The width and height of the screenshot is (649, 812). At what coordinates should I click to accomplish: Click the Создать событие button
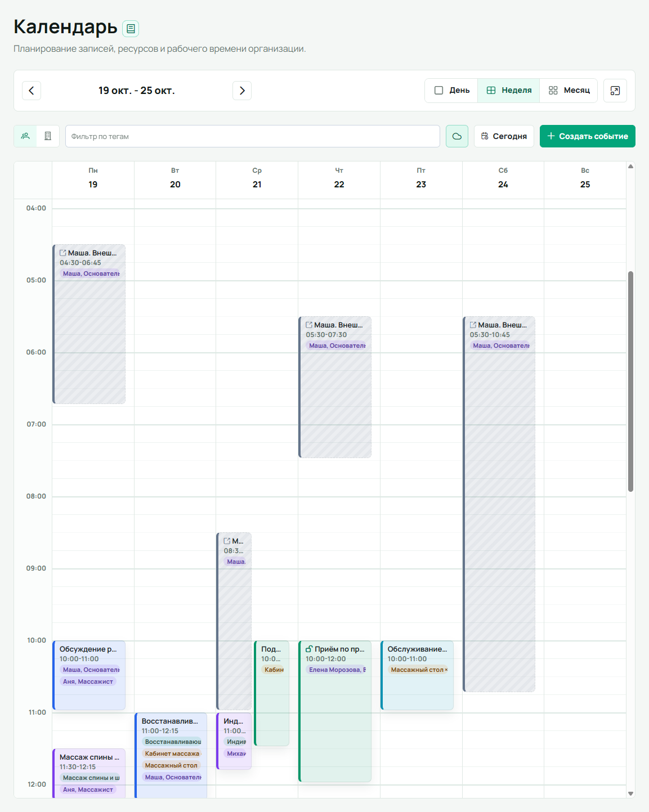click(x=588, y=136)
